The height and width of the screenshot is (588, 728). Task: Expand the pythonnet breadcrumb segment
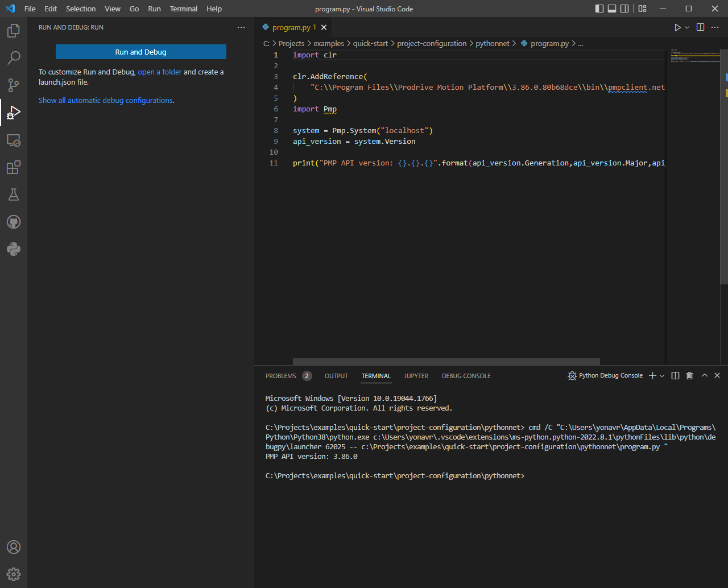pyautogui.click(x=493, y=44)
